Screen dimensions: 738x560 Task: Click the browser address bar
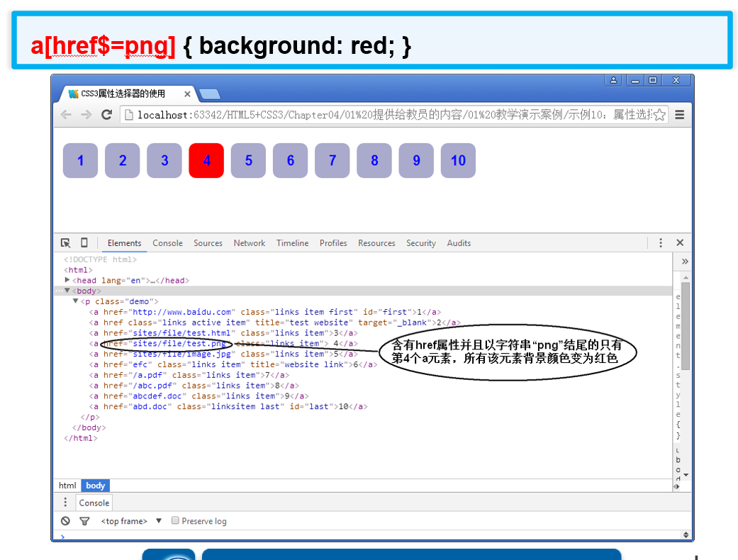(393, 115)
